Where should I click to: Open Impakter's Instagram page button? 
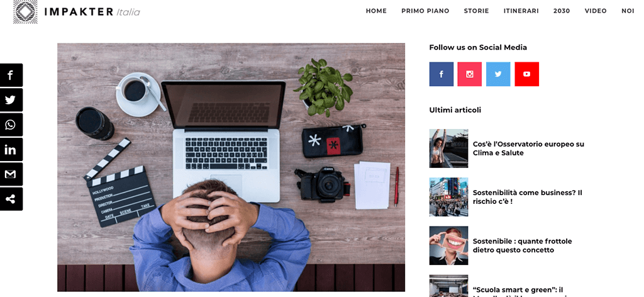click(x=469, y=74)
